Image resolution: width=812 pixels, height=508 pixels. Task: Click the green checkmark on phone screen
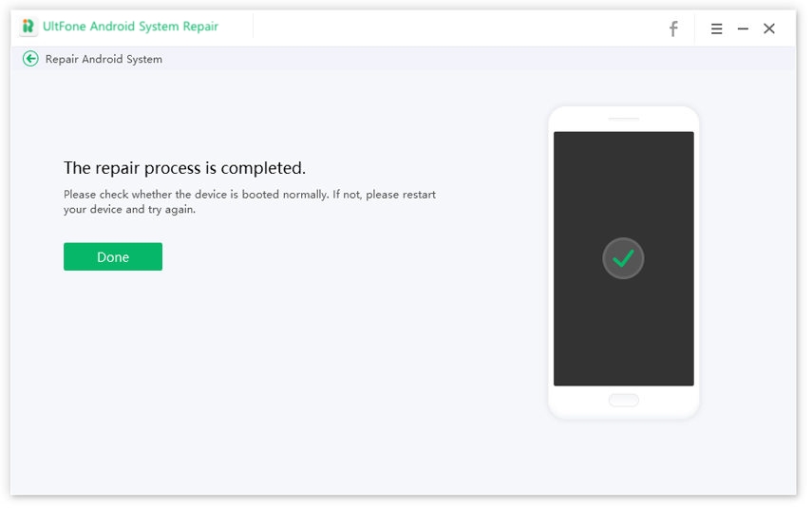623,258
